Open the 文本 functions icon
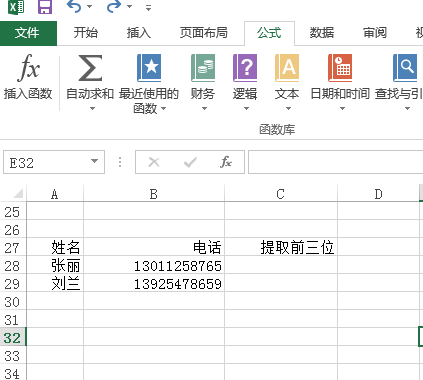Image resolution: width=423 pixels, height=380 pixels. pyautogui.click(x=287, y=68)
